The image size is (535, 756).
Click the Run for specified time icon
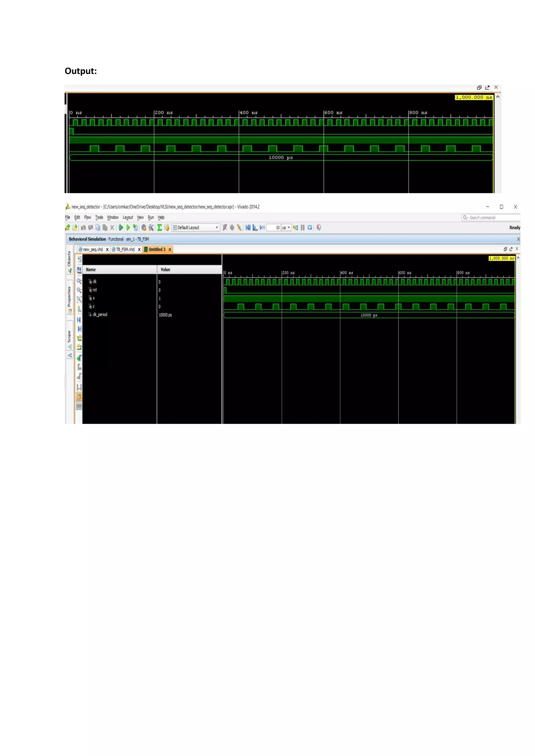tap(262, 228)
